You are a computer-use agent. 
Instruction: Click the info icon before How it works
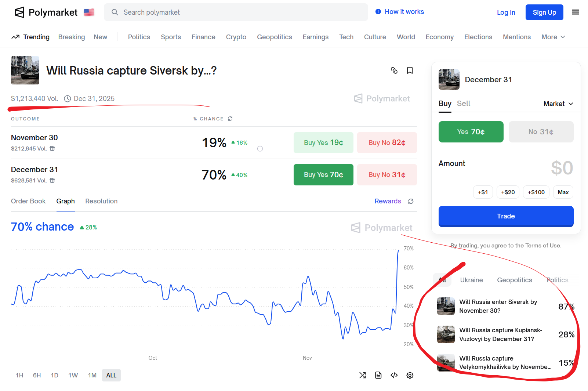[x=378, y=12]
